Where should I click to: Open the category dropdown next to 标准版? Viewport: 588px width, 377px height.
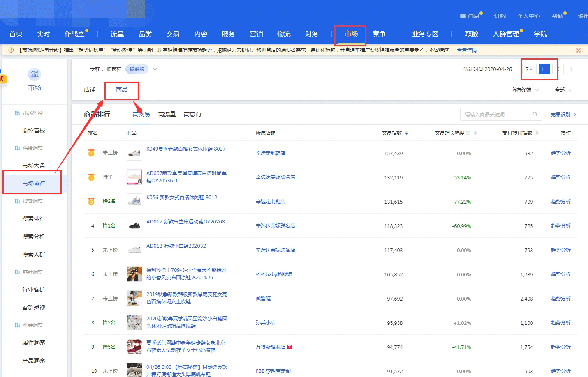[155, 69]
